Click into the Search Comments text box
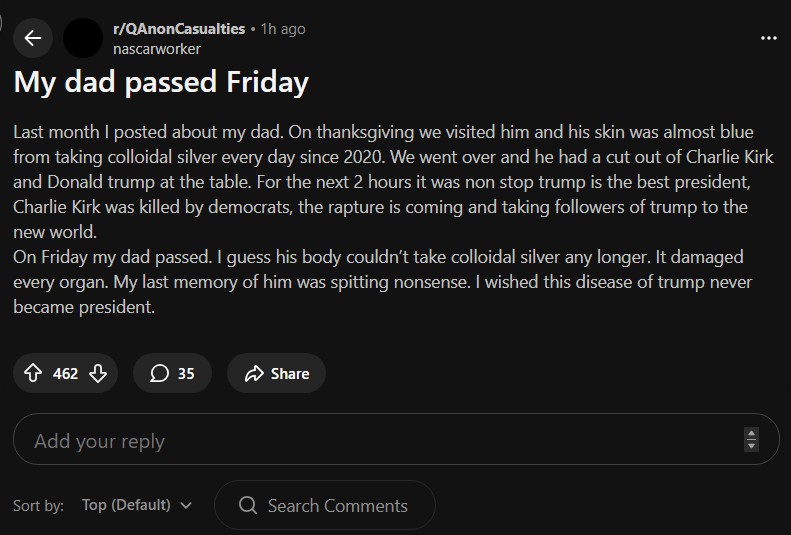791x535 pixels. coord(338,505)
